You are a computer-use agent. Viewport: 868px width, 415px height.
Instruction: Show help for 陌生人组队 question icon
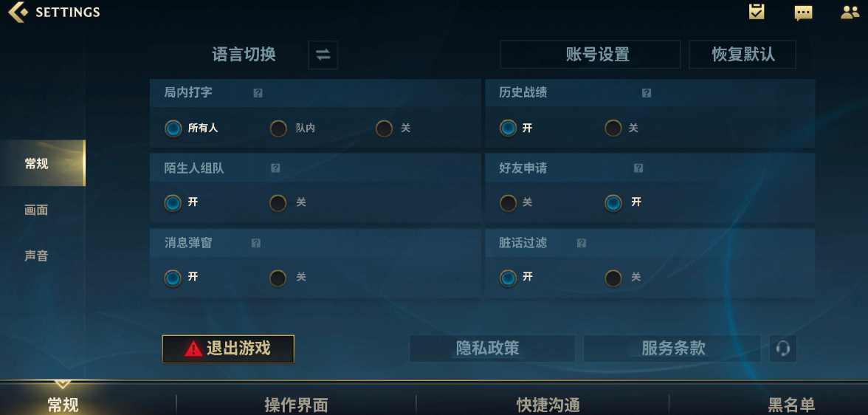tap(276, 168)
